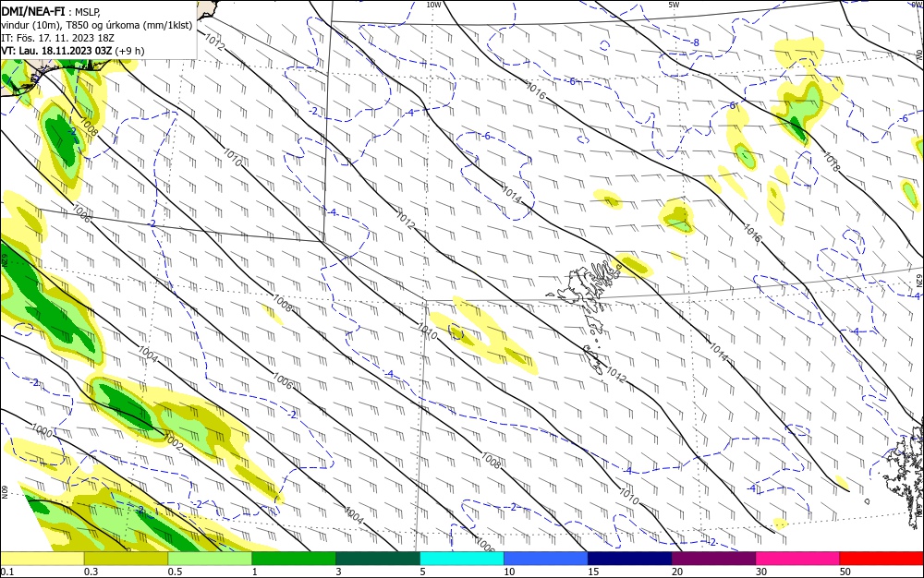The image size is (924, 578).
Task: Click the '10W' longitude label
Action: coord(433,5)
